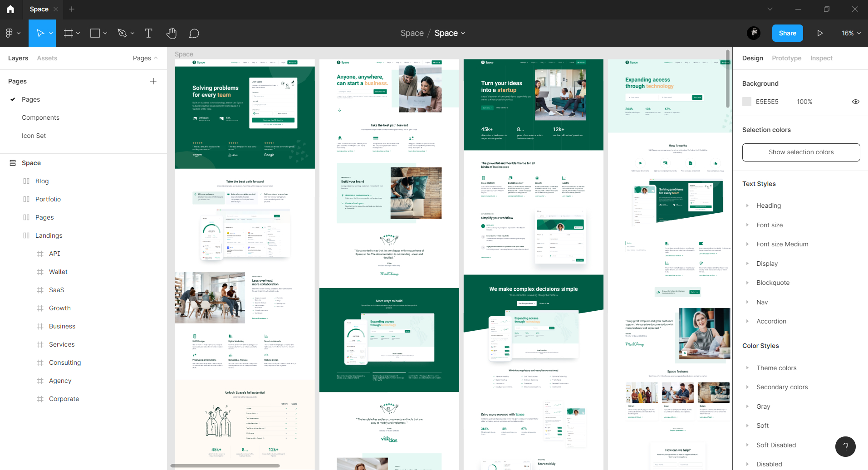Open the 16% zoom dropdown

pyautogui.click(x=851, y=33)
